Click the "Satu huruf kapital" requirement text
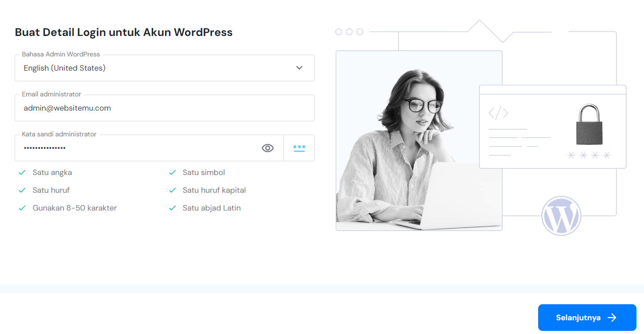644x334 pixels. coord(214,190)
